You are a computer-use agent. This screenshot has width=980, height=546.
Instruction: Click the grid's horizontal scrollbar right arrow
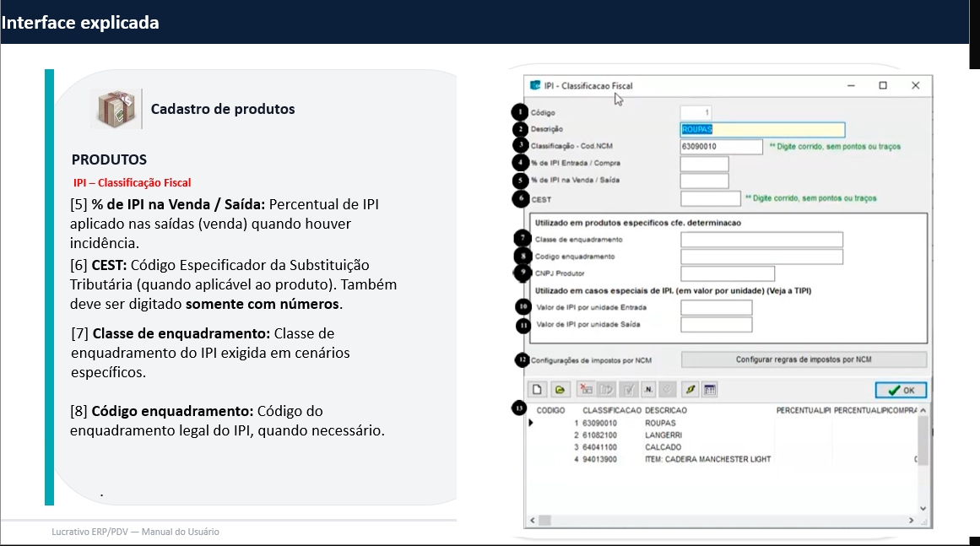point(911,521)
